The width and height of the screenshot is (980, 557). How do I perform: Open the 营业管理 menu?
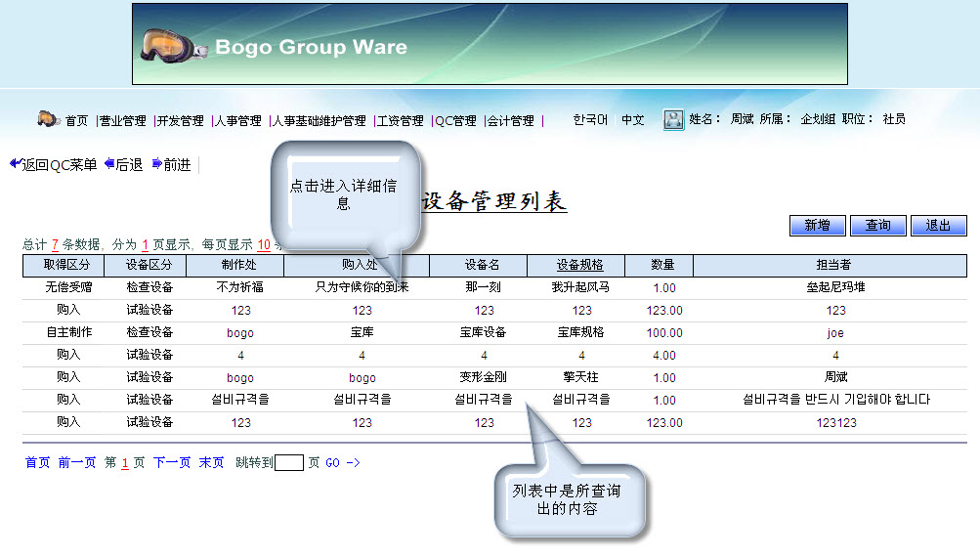[x=122, y=120]
